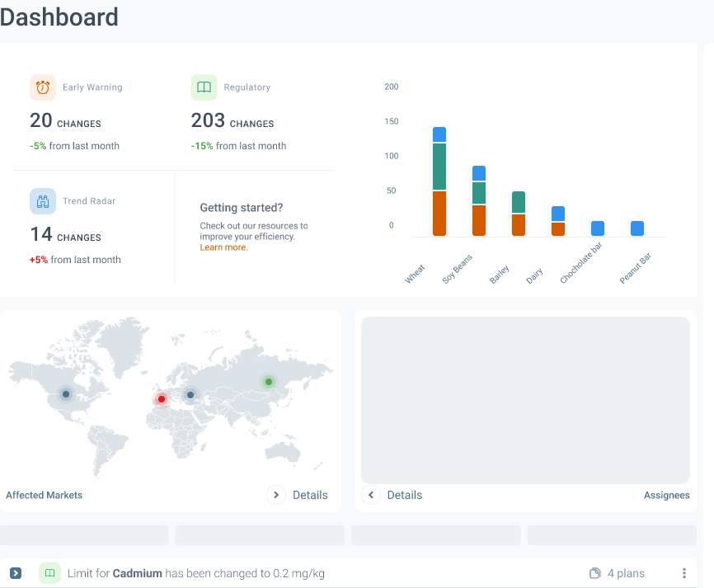Click the 'Wheat' axis label
Image resolution: width=714 pixels, height=588 pixels.
tap(415, 274)
